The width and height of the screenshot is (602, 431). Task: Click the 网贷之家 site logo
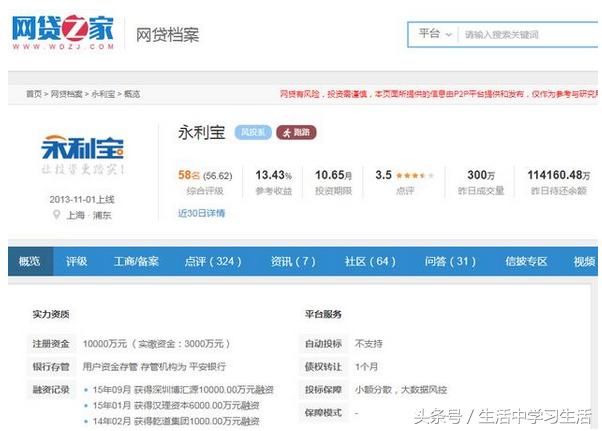[x=63, y=32]
